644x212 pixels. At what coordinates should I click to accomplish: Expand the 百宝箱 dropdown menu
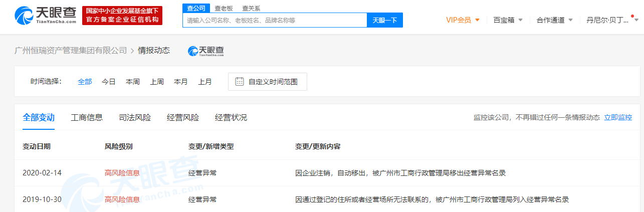coord(508,20)
